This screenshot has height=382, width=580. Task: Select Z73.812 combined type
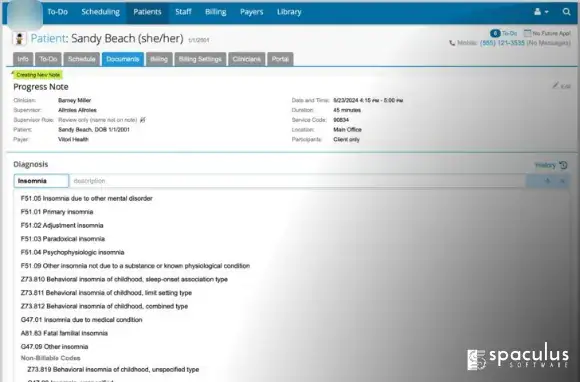(104, 306)
